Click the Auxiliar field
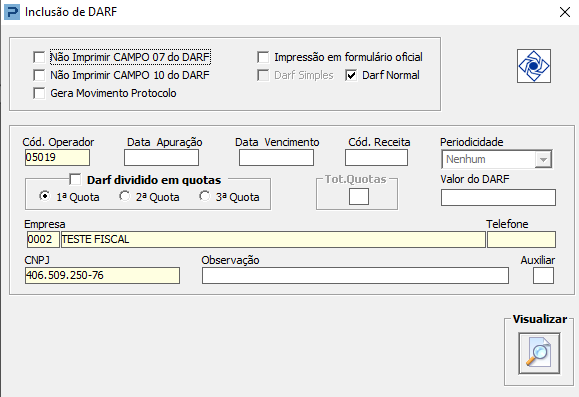The image size is (579, 397). (543, 275)
